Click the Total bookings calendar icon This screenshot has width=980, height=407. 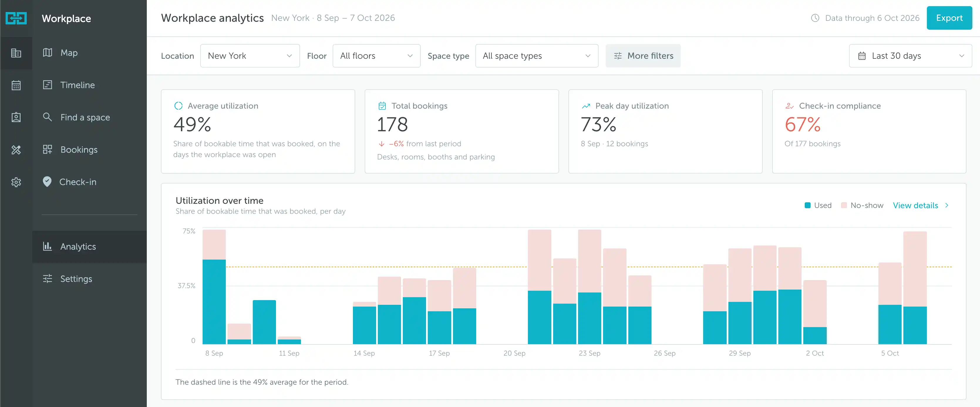[382, 106]
